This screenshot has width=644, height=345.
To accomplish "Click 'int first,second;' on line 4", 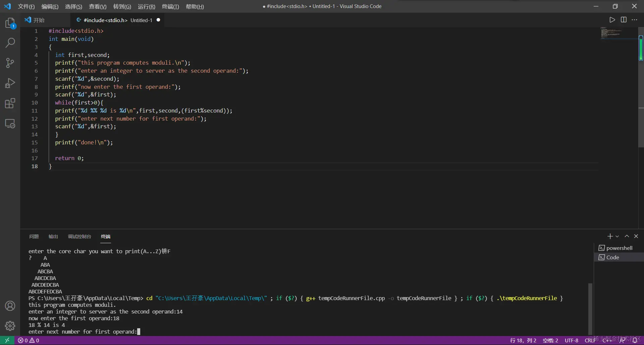I will click(82, 55).
